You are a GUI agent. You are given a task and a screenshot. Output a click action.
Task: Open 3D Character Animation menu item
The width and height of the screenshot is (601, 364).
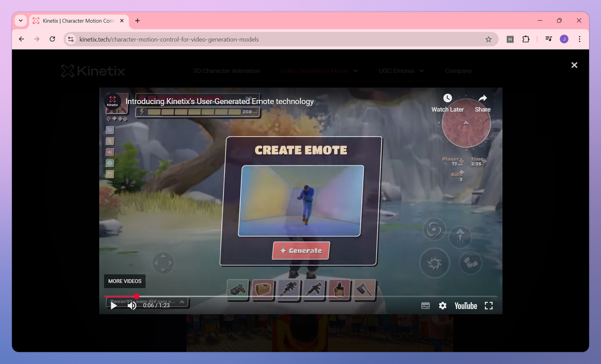point(226,71)
